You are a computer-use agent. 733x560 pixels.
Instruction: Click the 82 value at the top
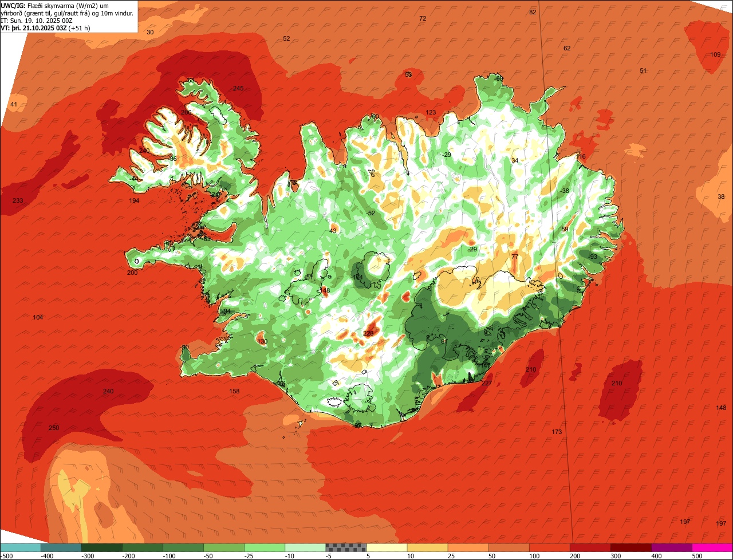coord(533,12)
